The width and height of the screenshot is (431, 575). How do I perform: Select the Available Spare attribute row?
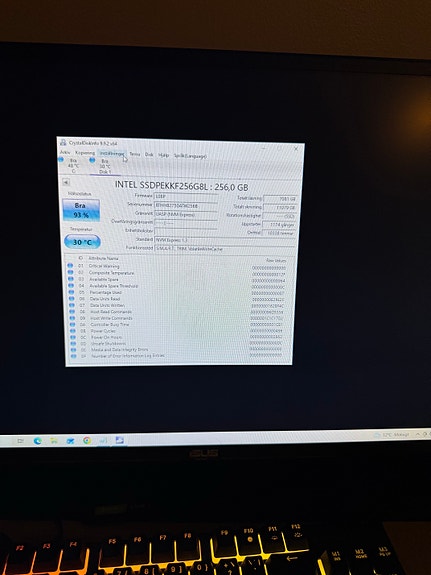177,280
